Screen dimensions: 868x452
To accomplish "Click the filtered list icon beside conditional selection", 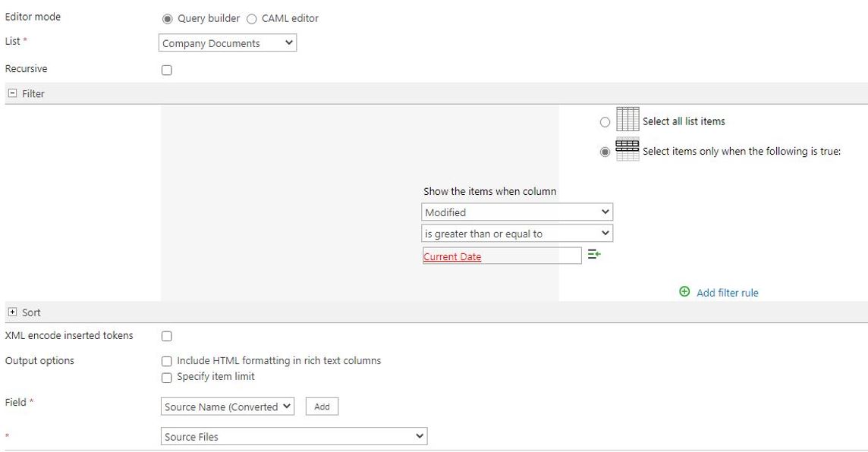I will (x=627, y=150).
